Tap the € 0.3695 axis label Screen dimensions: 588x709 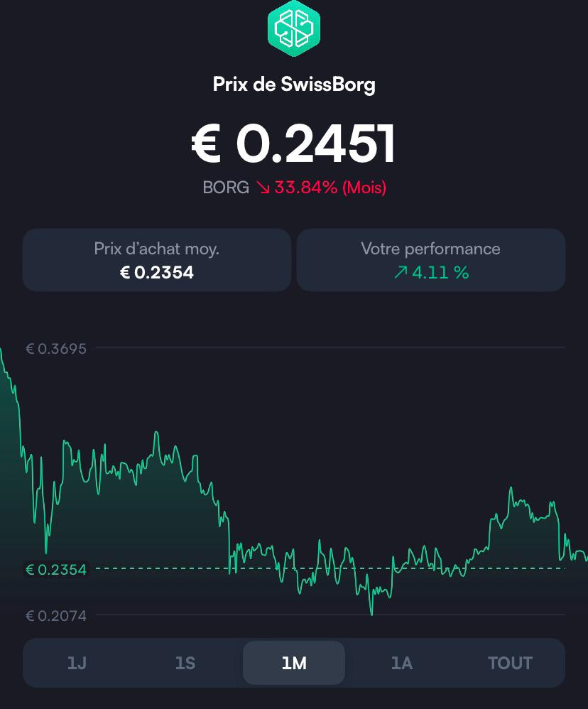[x=56, y=349]
